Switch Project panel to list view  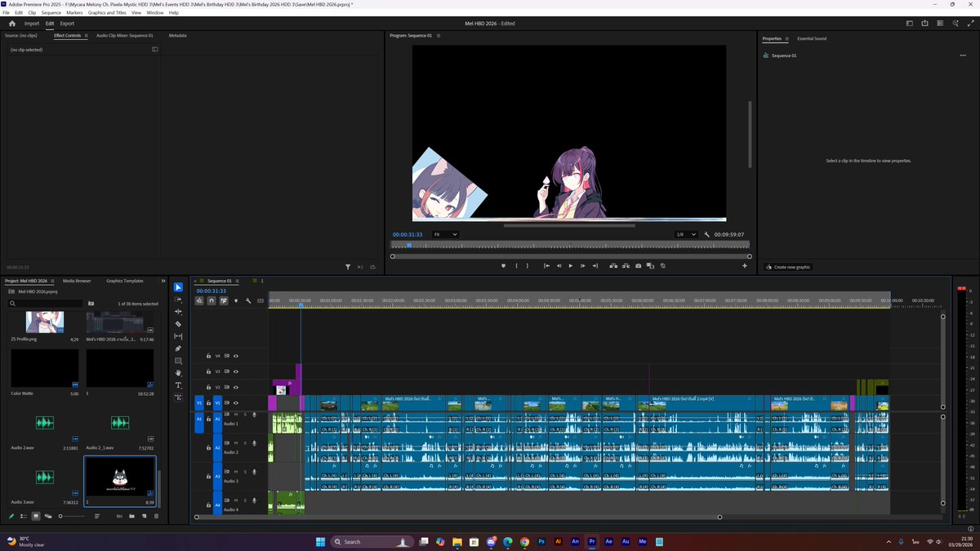tap(24, 516)
